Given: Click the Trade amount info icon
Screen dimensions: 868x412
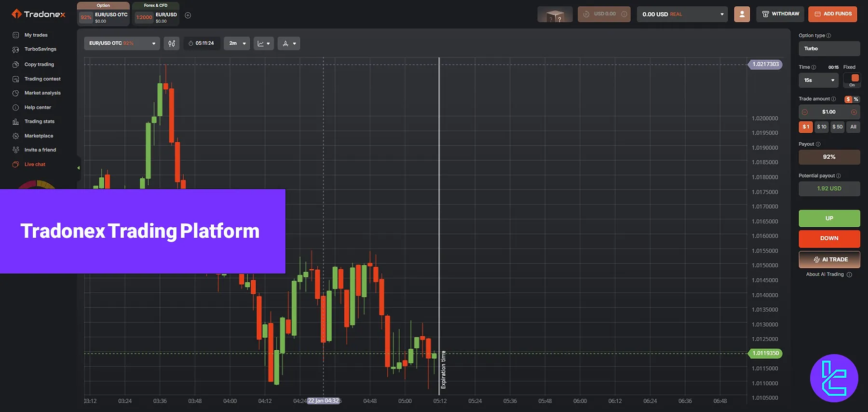Looking at the screenshot, I should coord(833,99).
